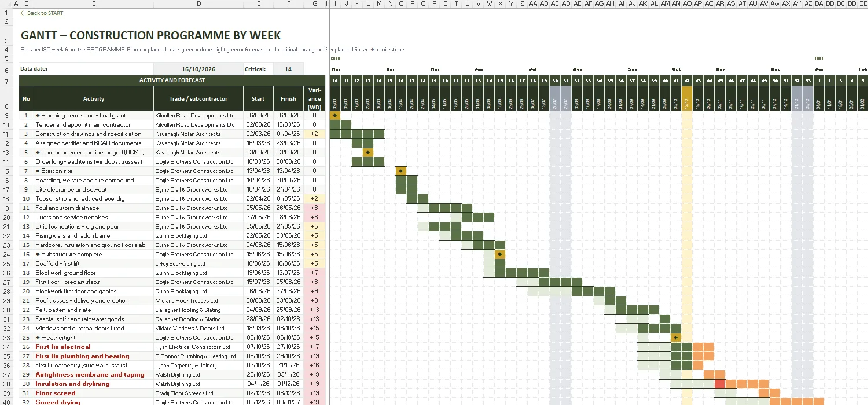Select the 'Liffey Scaffolding Ltd' subcontractor cell
The width and height of the screenshot is (868, 405).
click(x=198, y=263)
